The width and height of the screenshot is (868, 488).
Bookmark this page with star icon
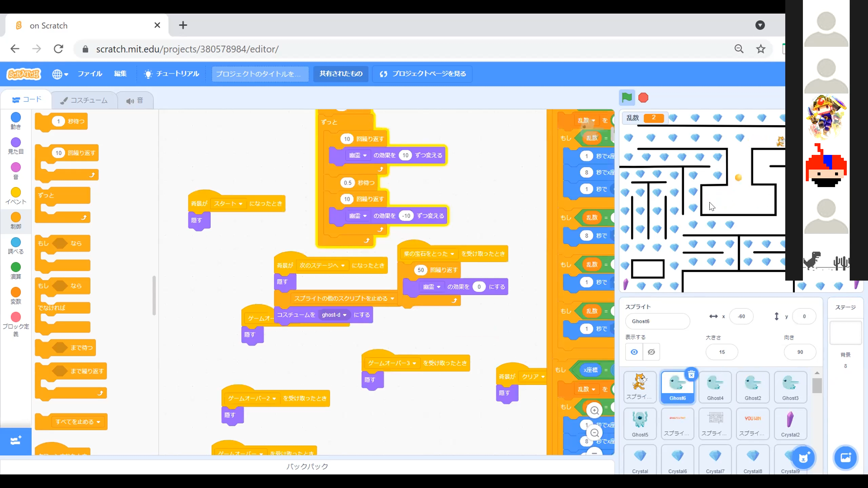(x=761, y=49)
